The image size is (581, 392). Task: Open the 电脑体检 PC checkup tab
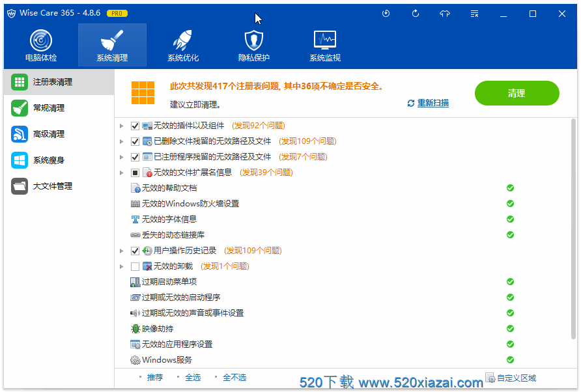(x=41, y=46)
